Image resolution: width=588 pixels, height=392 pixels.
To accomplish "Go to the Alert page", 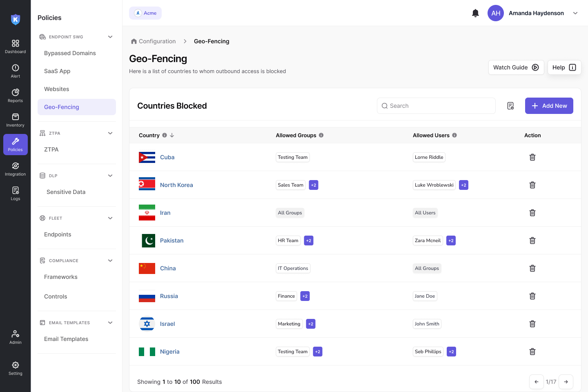I will pyautogui.click(x=16, y=71).
